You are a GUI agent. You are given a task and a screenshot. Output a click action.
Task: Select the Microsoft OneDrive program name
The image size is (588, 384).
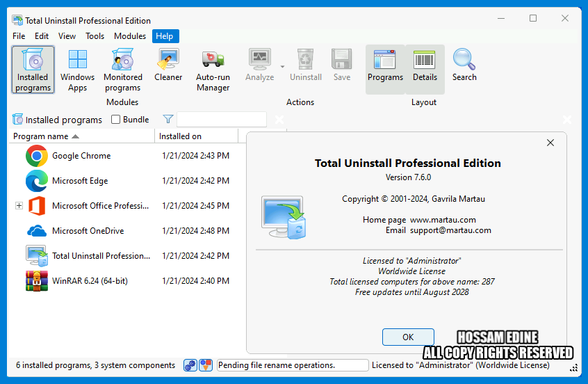pos(88,230)
